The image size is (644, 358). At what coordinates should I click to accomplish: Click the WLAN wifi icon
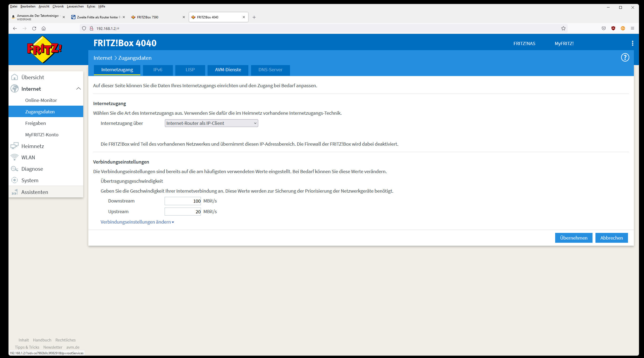14,157
